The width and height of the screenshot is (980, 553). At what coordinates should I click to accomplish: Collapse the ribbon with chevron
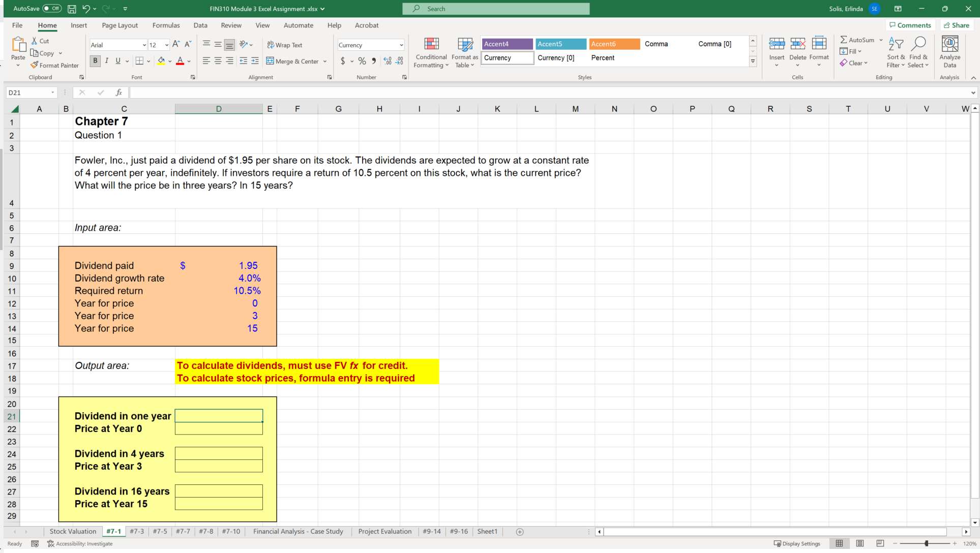coord(973,77)
